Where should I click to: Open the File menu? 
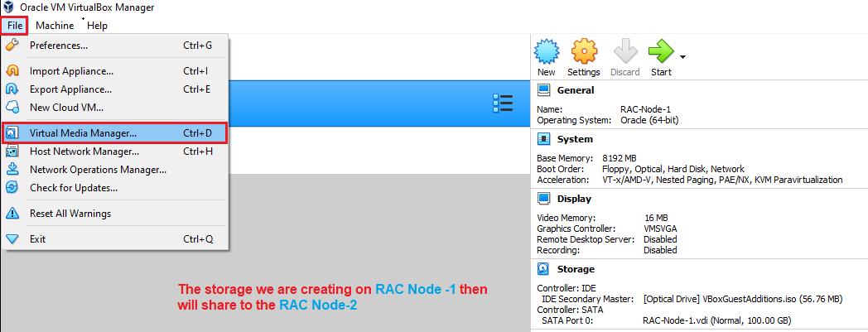pos(15,26)
